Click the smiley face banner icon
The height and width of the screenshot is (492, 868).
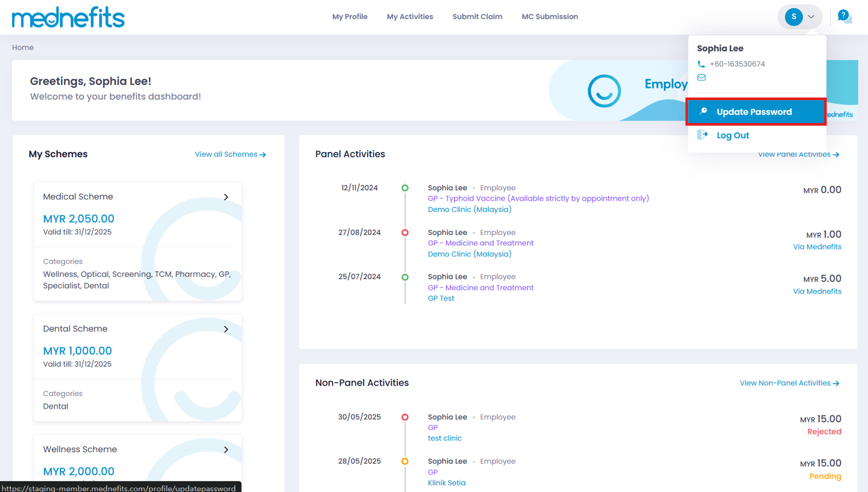[x=604, y=91]
